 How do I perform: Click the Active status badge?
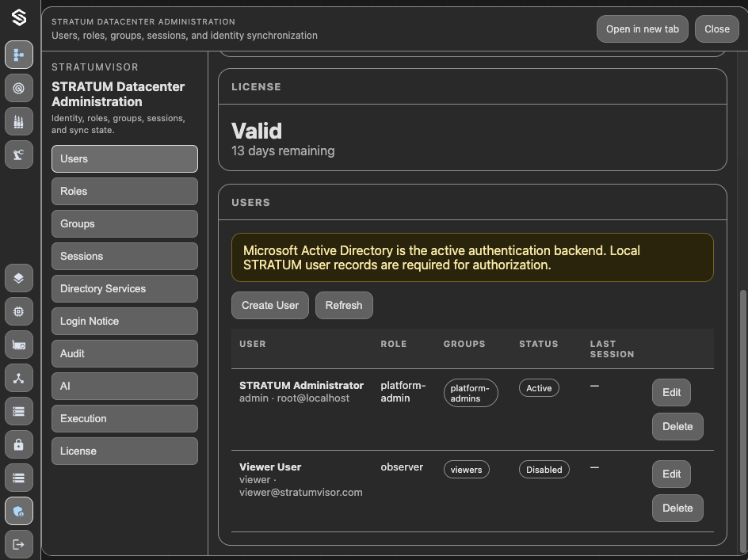coord(539,388)
